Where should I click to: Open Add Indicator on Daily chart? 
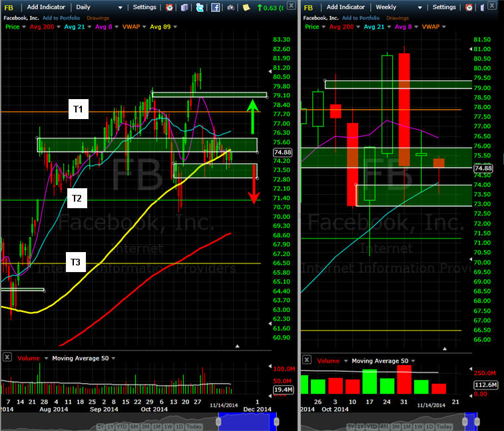click(46, 7)
